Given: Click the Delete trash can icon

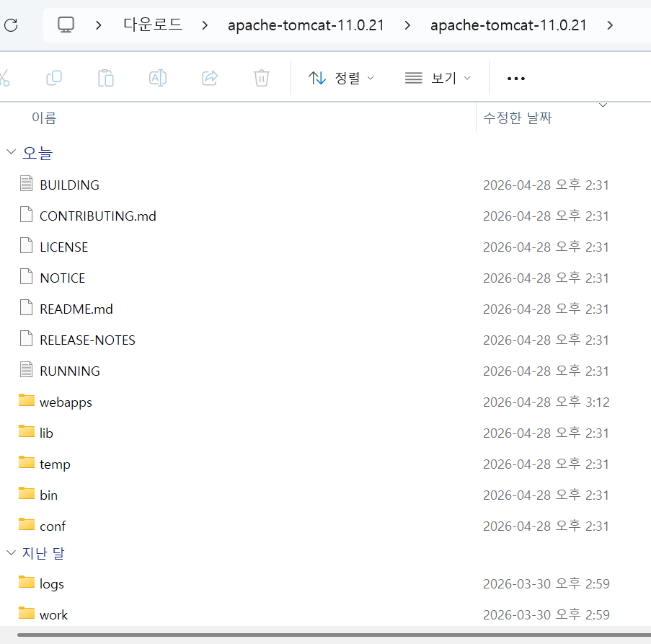Looking at the screenshot, I should click(262, 78).
